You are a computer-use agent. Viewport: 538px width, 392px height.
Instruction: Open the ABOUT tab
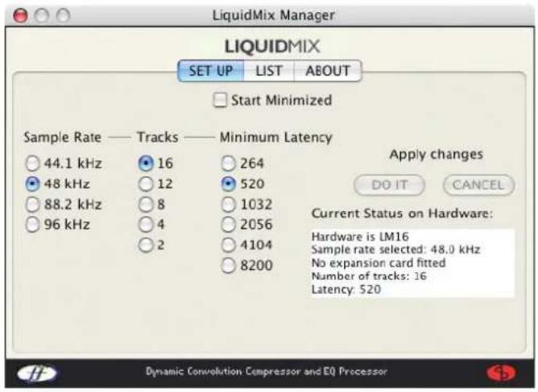pyautogui.click(x=328, y=71)
